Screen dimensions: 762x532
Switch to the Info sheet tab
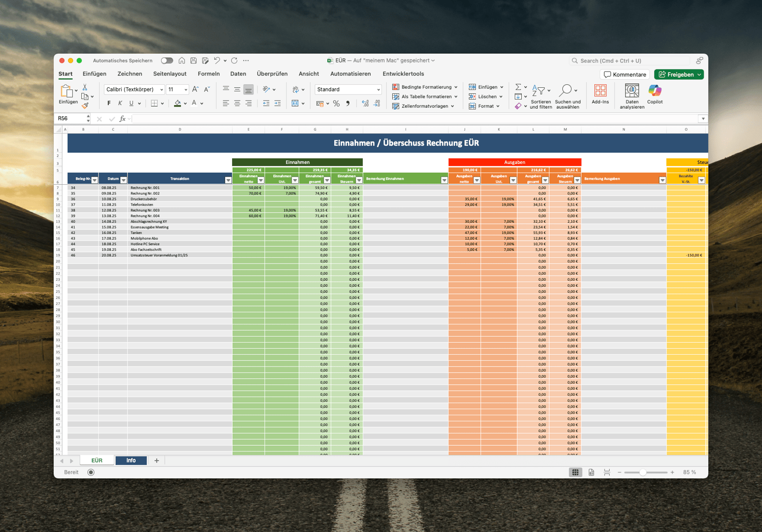(x=131, y=460)
